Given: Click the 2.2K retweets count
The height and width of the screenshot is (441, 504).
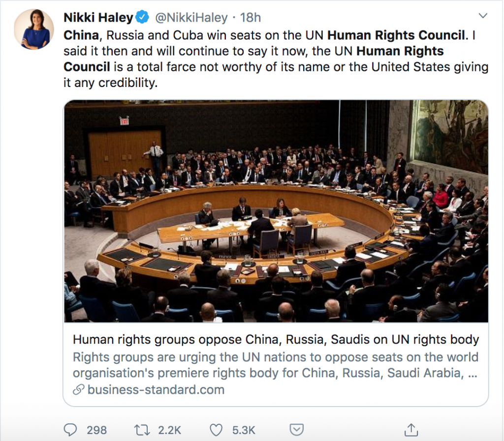Looking at the screenshot, I should pyautogui.click(x=170, y=430).
